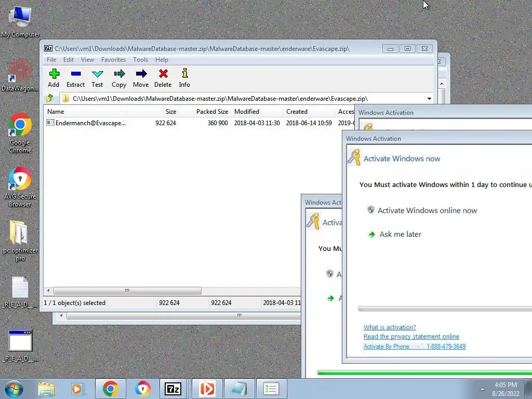
Task: Click the 2018-04-03 11:30 modified date cell
Action: coord(257,123)
